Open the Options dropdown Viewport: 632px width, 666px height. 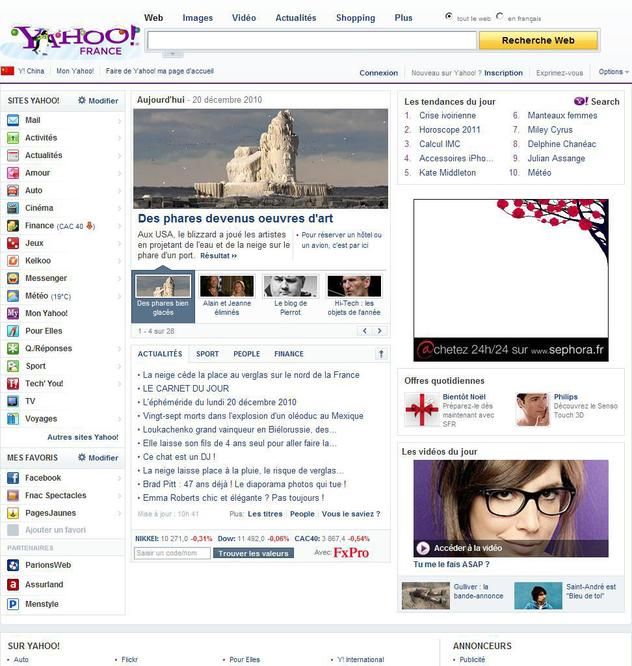[613, 72]
